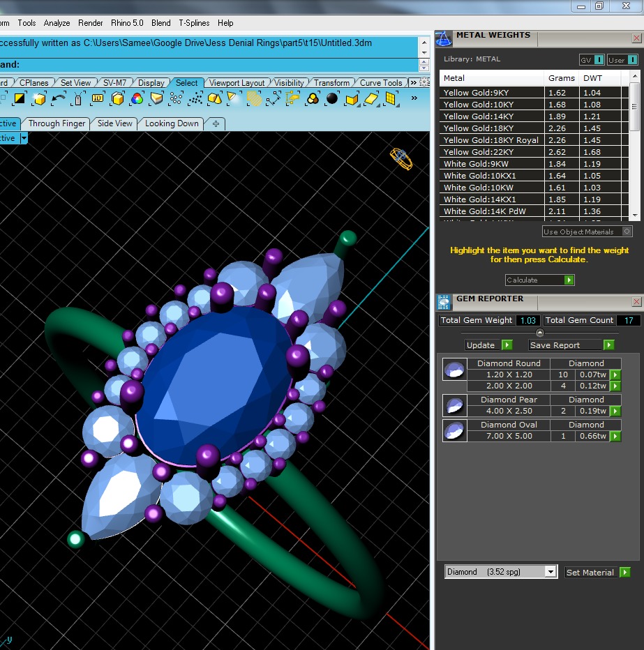Click the Save Report button
Screen dimensions: 644x650
click(x=571, y=345)
